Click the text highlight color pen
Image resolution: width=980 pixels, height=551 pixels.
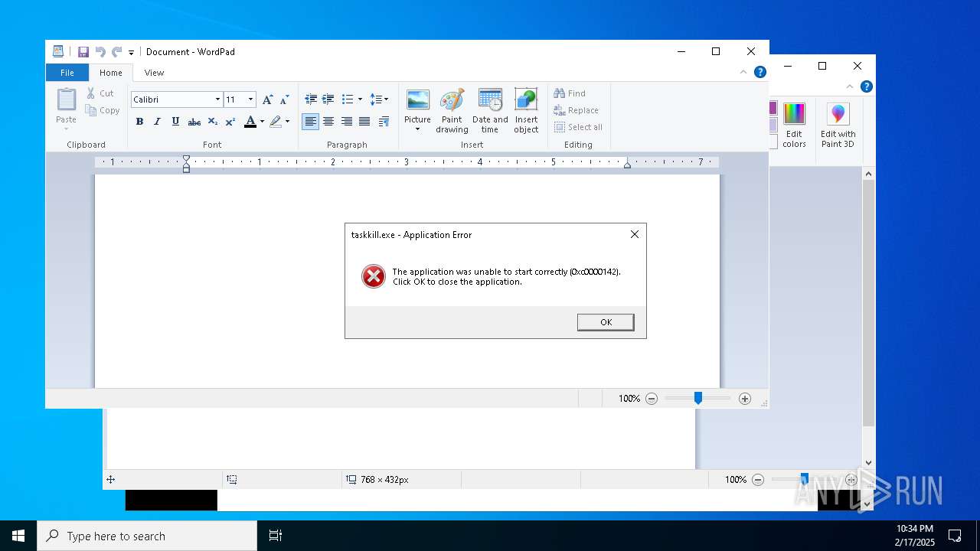pos(276,122)
